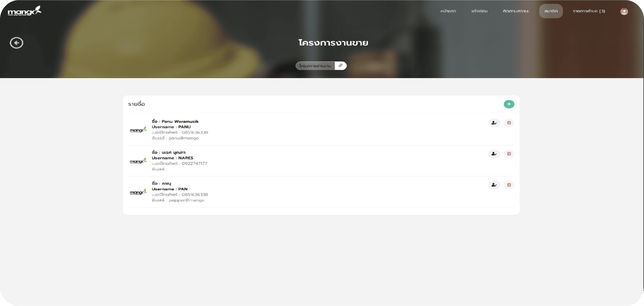The width and height of the screenshot is (644, 306).
Task: Click the back arrow icon
Action: click(16, 43)
